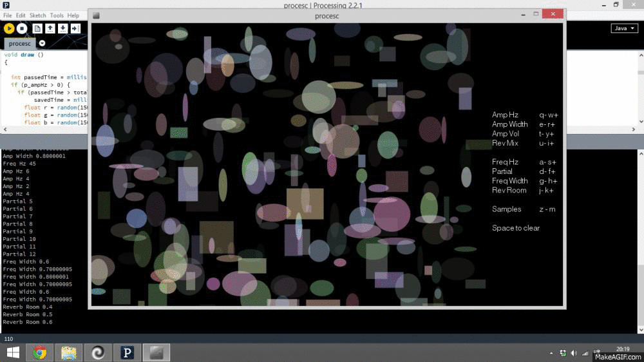Open File Explorer from the taskbar
Viewport: 644px width, 362px height.
pyautogui.click(x=68, y=352)
